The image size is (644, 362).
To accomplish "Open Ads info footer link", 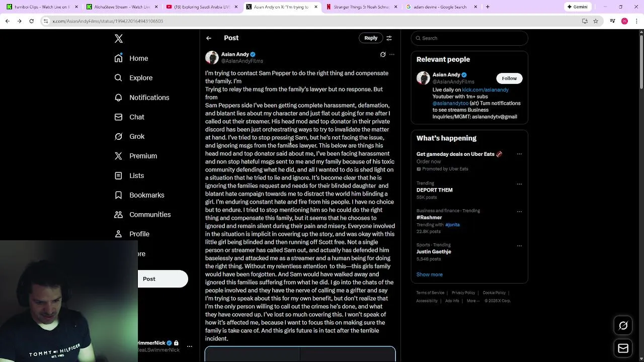I will (x=452, y=301).
